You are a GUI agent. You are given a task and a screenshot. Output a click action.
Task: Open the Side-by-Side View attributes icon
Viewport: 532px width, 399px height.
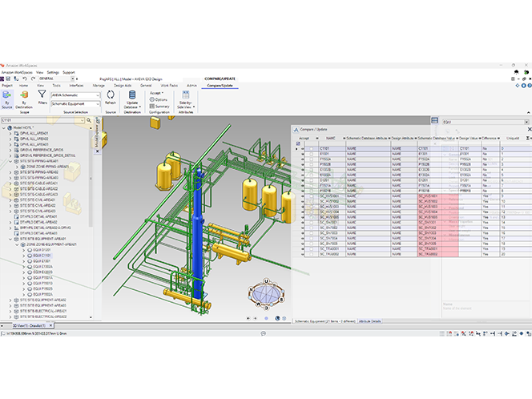tap(185, 95)
